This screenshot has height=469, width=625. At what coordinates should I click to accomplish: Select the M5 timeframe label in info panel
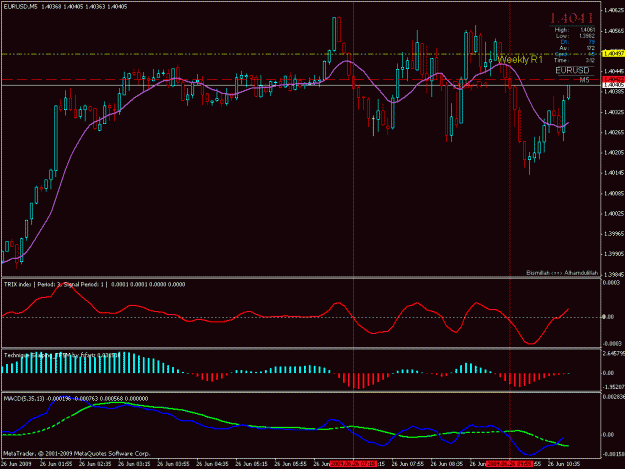point(584,80)
